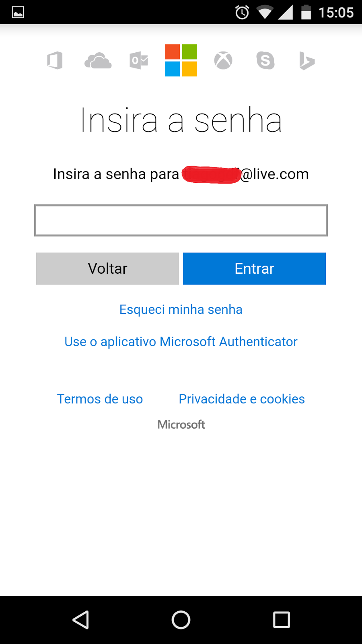Screen dimensions: 362x644
Task: Click the Voltar button
Action: coord(107,268)
